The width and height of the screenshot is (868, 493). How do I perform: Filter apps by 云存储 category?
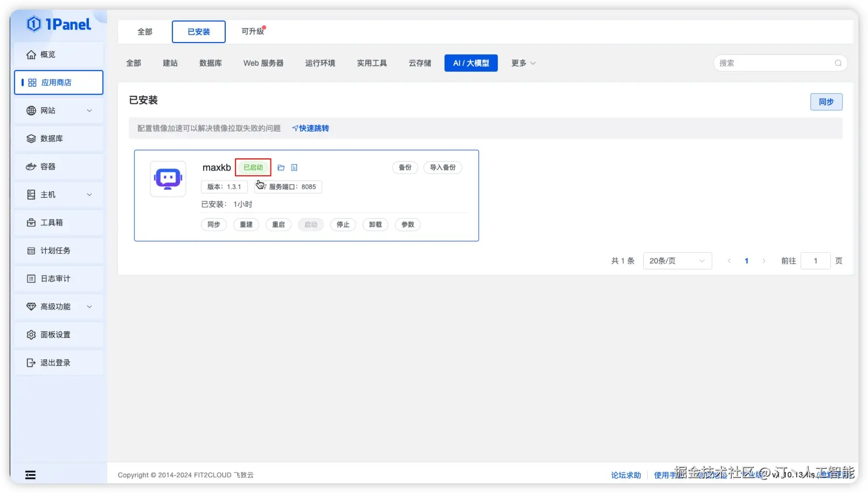[x=420, y=63]
